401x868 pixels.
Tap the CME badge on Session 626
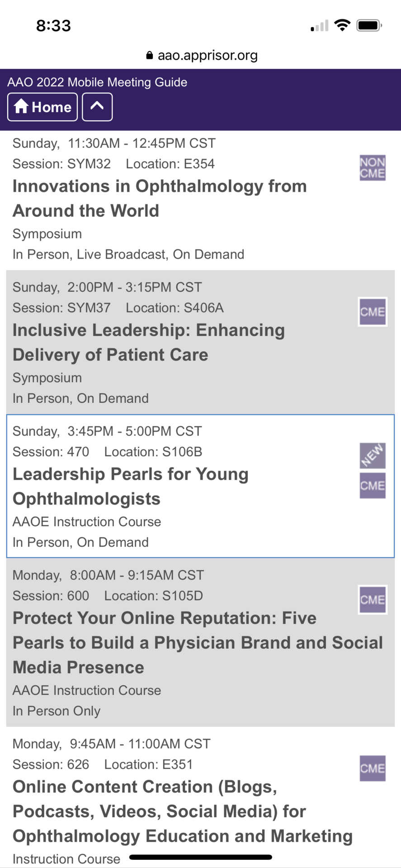(373, 769)
